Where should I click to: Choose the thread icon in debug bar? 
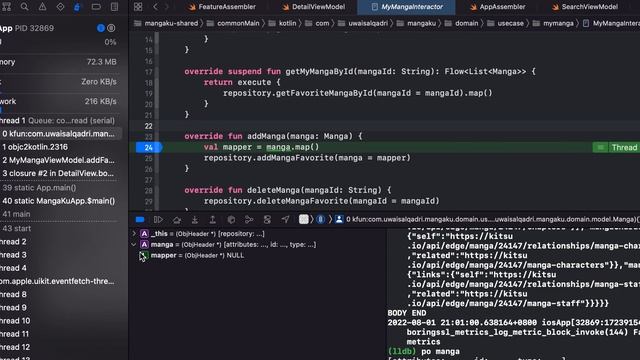(321, 220)
